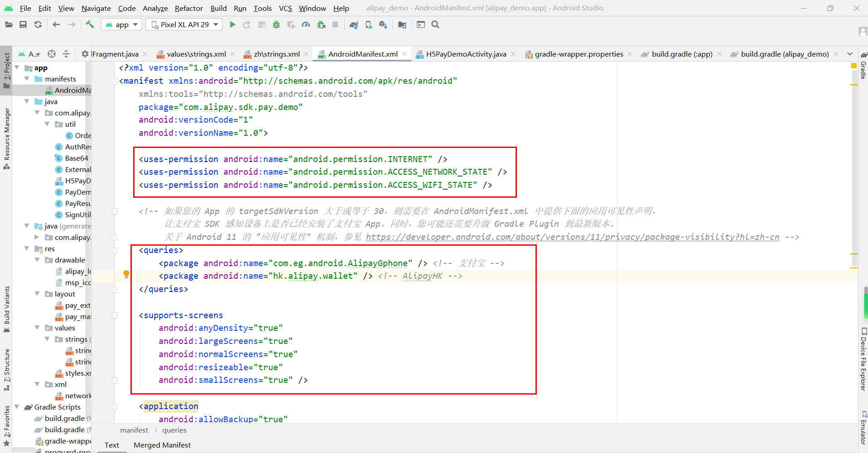868x453 pixels.
Task: Close the AndroidManifest.xml tab
Action: 405,54
